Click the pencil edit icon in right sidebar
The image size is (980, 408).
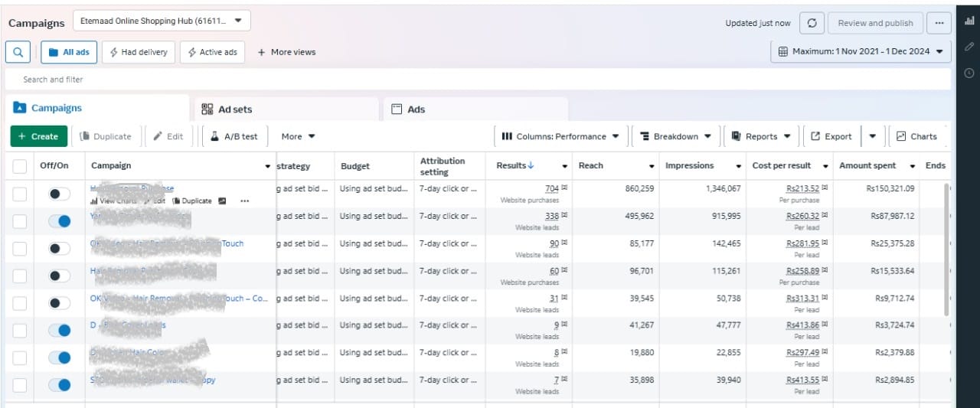pos(969,47)
